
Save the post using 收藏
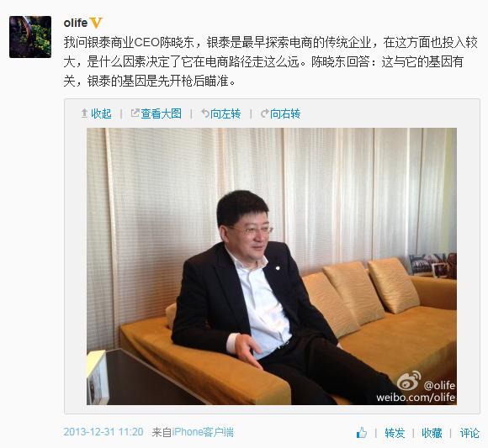click(432, 433)
